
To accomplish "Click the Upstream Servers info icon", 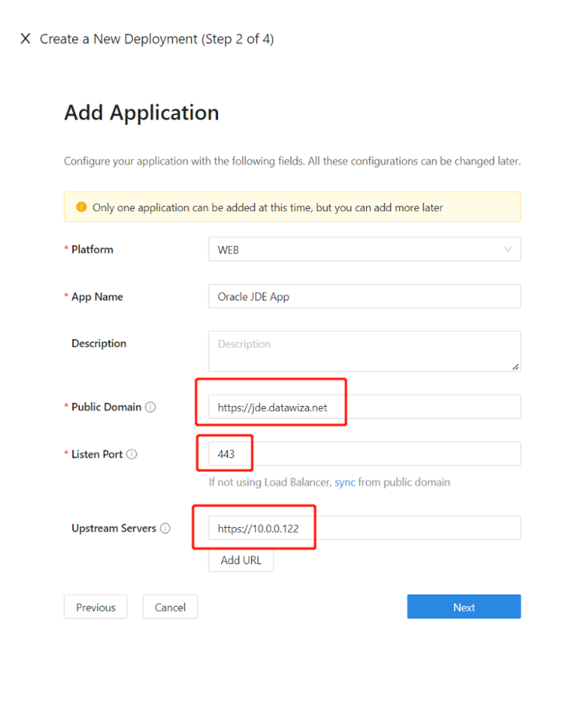I will pos(165,529).
